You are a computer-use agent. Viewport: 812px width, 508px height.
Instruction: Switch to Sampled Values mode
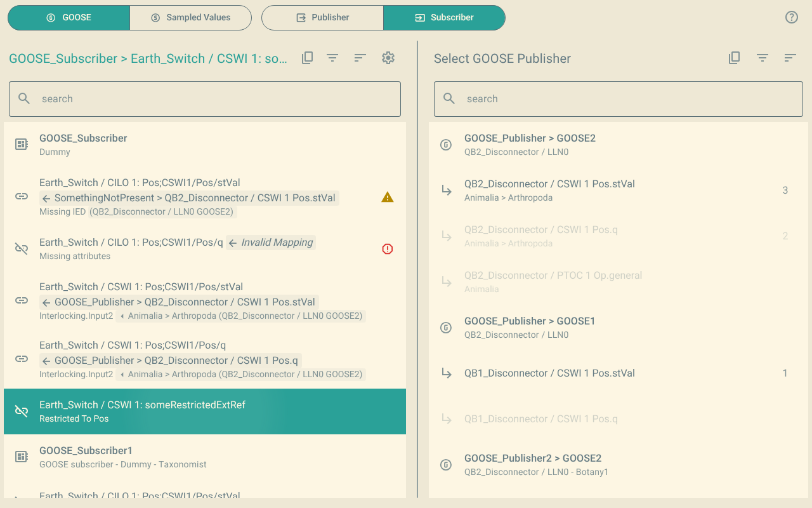pos(190,18)
